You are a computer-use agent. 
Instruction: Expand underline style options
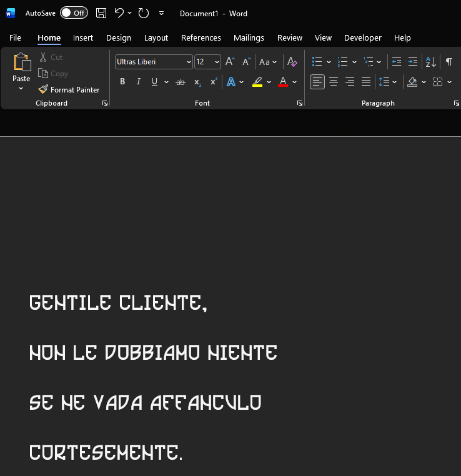click(166, 82)
